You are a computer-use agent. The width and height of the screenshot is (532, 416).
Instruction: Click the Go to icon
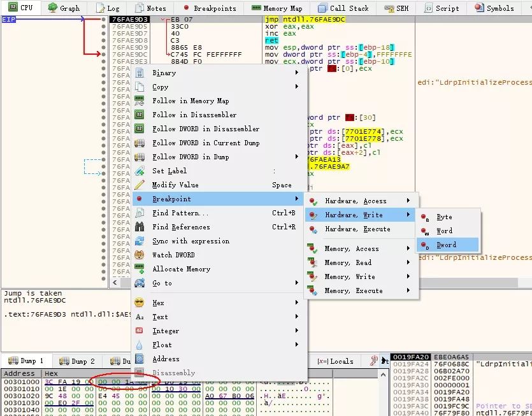pyautogui.click(x=140, y=283)
